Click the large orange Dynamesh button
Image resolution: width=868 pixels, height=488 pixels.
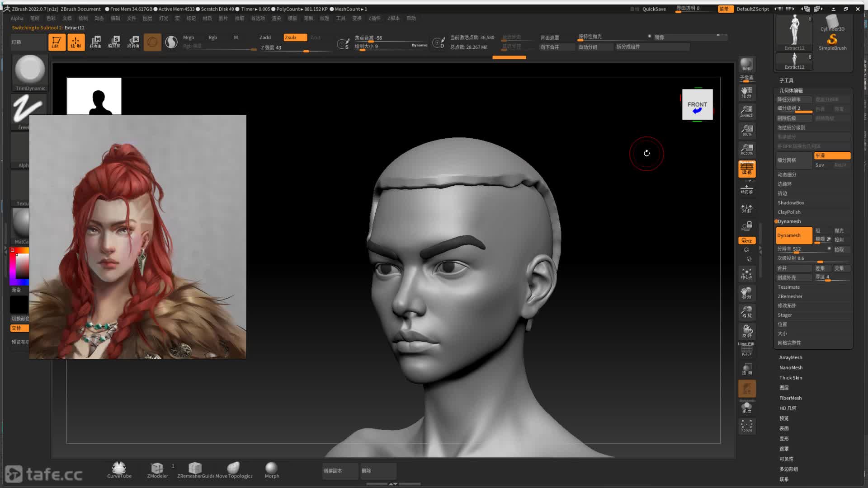[794, 235]
